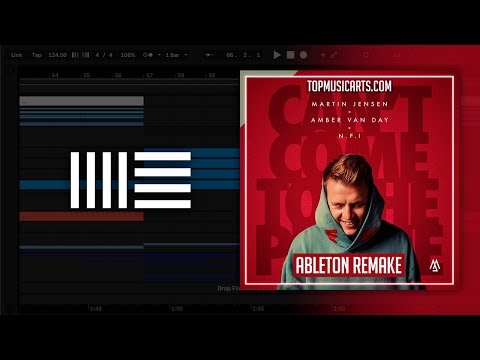Viewport: 480px width, 360px height.
Task: Click the phase nudge down icon
Action: [75, 55]
